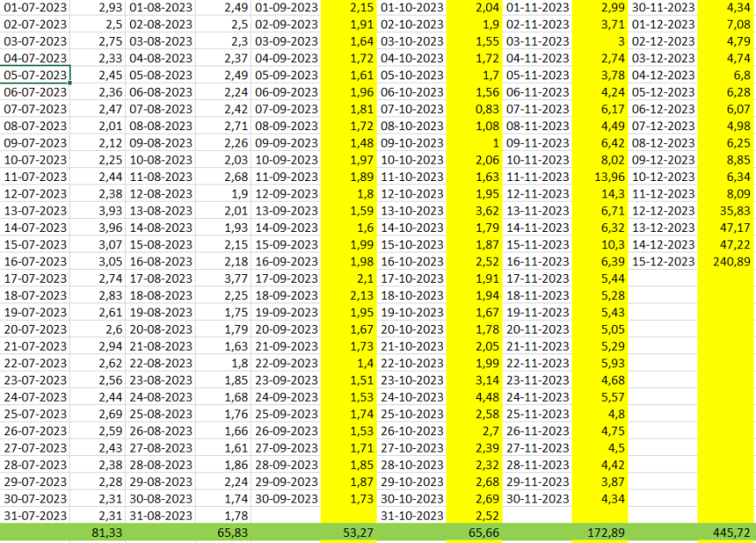This screenshot has height=543, width=756.
Task: Select the value 8,85
Action: [739, 160]
